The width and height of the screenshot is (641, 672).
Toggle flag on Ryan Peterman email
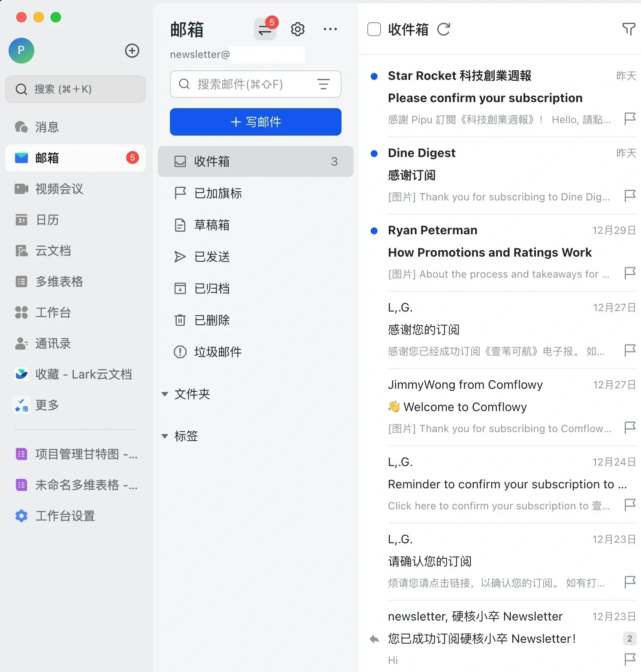[x=629, y=273]
